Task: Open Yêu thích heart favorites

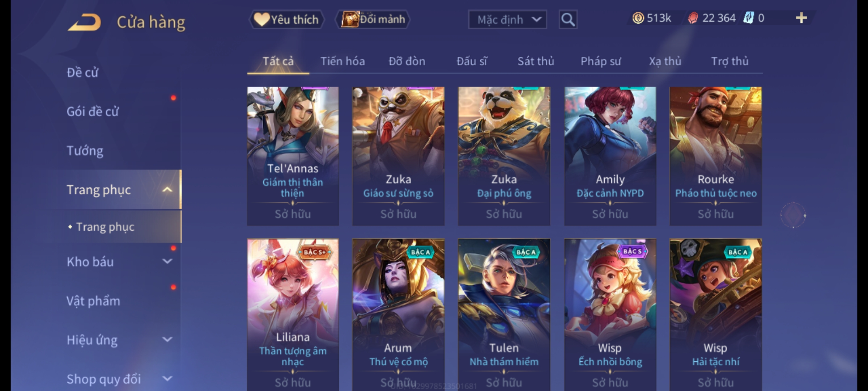Action: [286, 20]
